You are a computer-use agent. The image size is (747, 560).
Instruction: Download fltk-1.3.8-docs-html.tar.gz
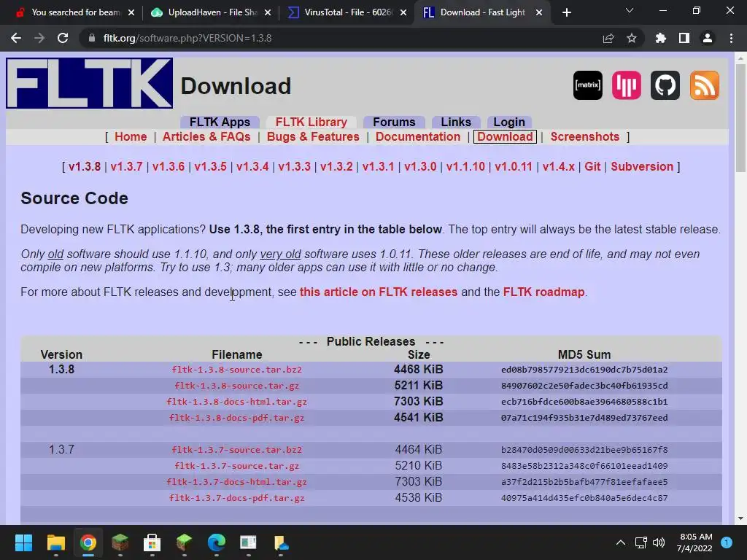(237, 402)
